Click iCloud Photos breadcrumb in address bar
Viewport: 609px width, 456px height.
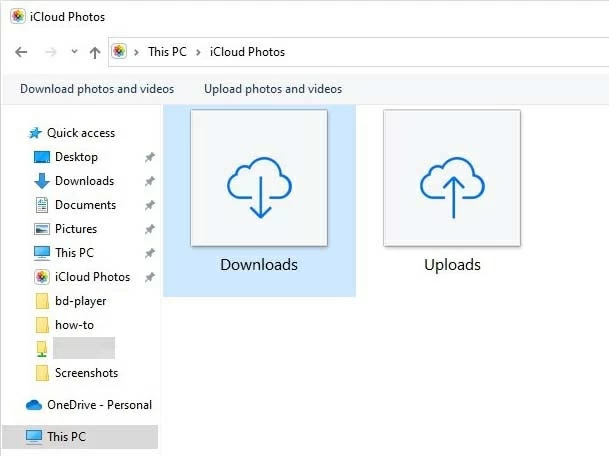[246, 52]
